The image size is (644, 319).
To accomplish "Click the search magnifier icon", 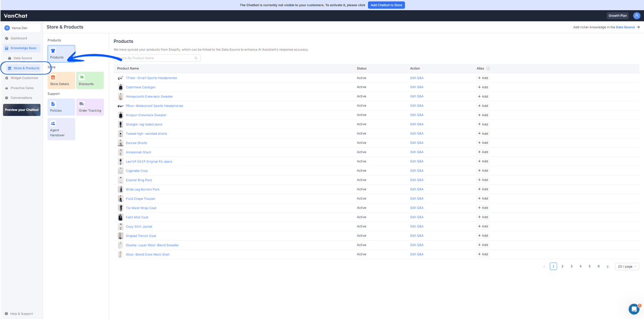I will [x=196, y=58].
